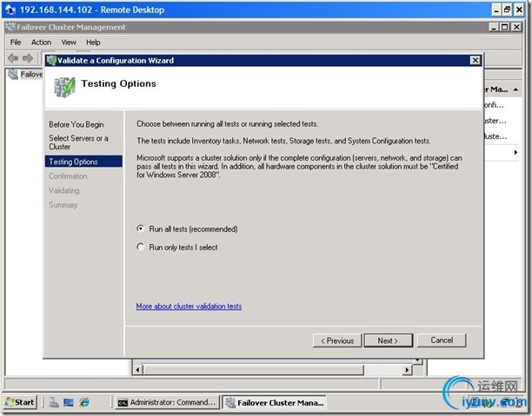The height and width of the screenshot is (416, 532).
Task: Click the wizard title bar icon
Action: [x=51, y=60]
